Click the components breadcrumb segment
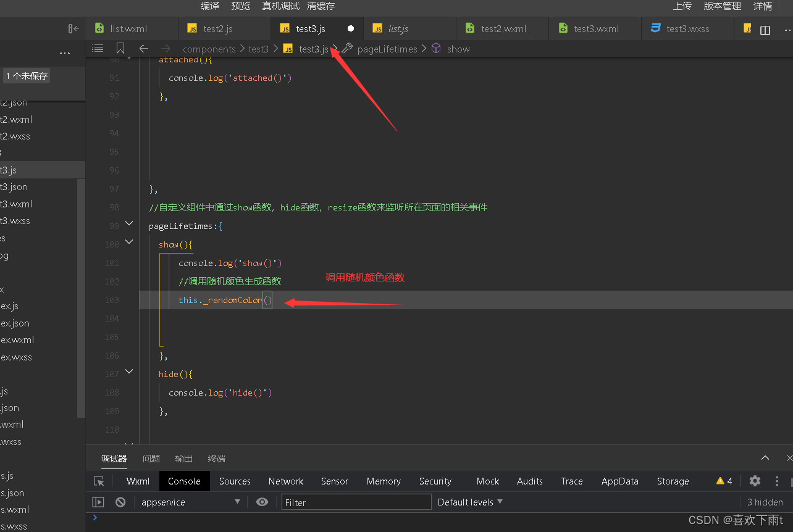Screen dimensions: 793x532 209,49
